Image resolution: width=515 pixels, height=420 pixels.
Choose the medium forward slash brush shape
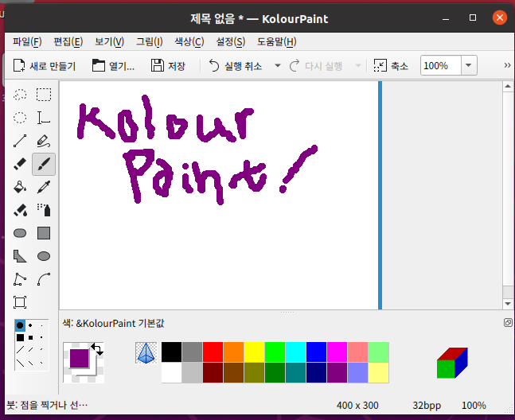point(30,350)
